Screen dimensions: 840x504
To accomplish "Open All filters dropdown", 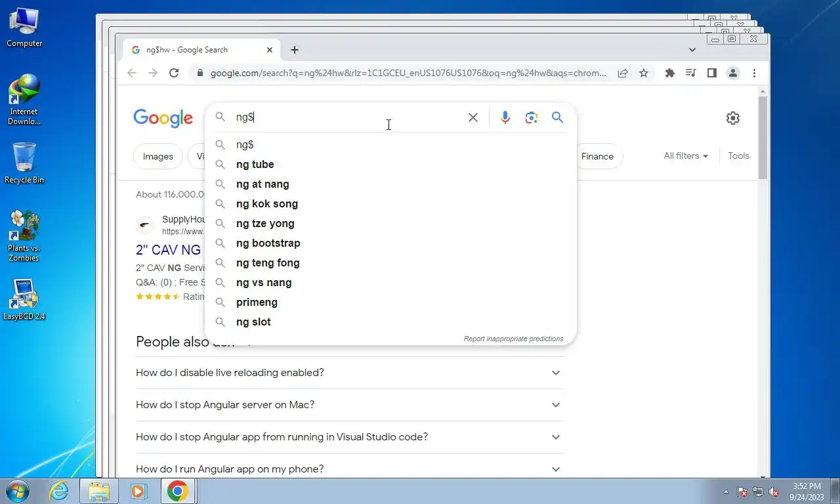I will click(686, 156).
